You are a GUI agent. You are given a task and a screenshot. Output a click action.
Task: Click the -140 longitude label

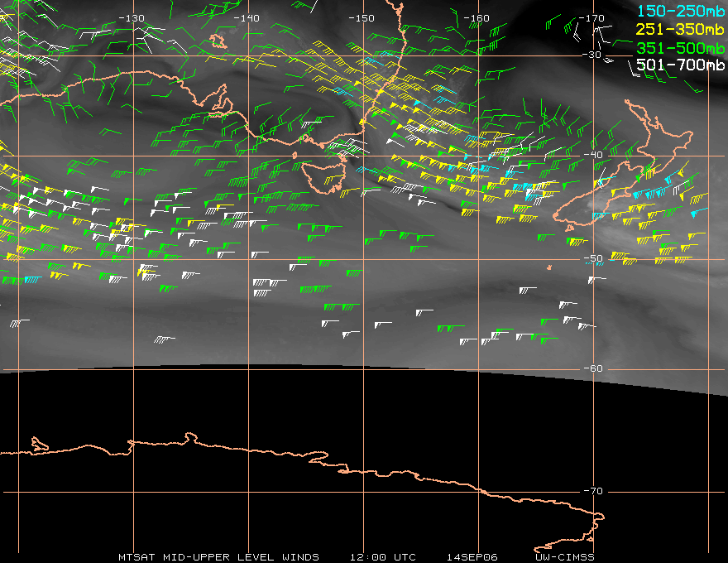pos(247,18)
